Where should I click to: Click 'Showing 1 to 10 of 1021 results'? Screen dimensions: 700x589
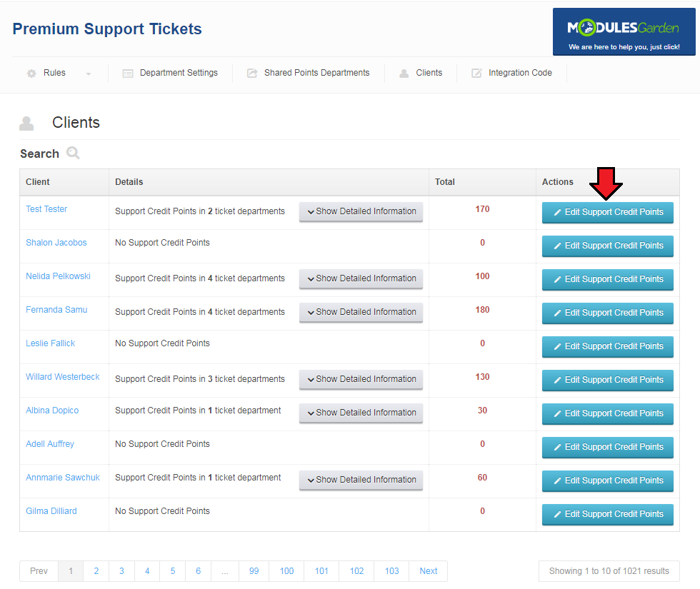609,571
